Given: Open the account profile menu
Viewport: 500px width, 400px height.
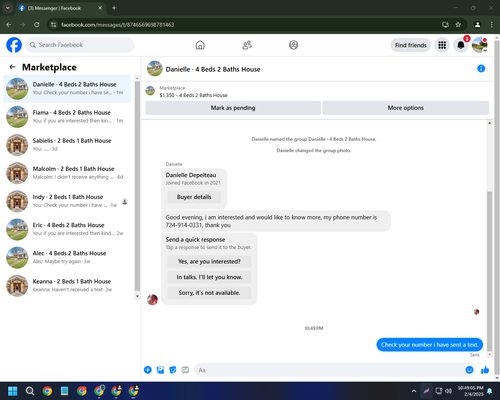Looking at the screenshot, I should 480,45.
